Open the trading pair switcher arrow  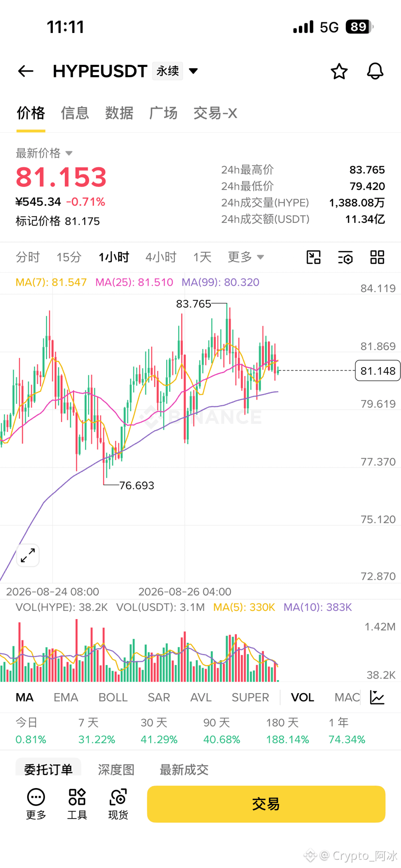193,71
